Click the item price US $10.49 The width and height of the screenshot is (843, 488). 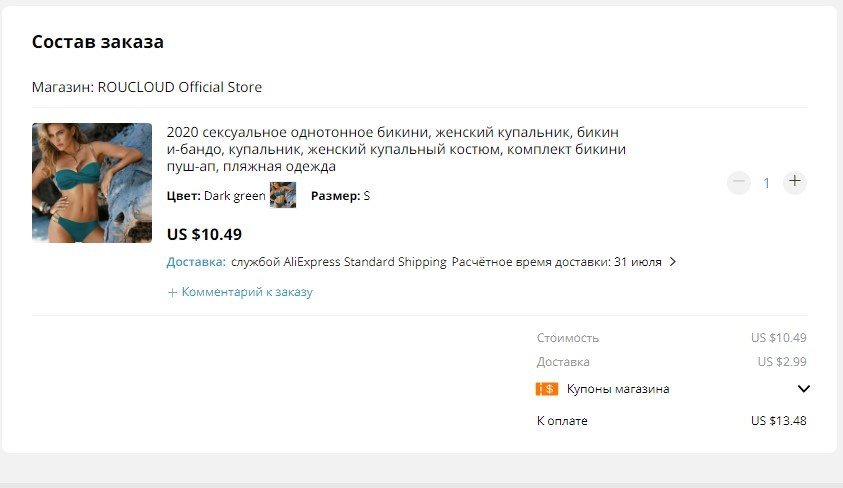(204, 234)
